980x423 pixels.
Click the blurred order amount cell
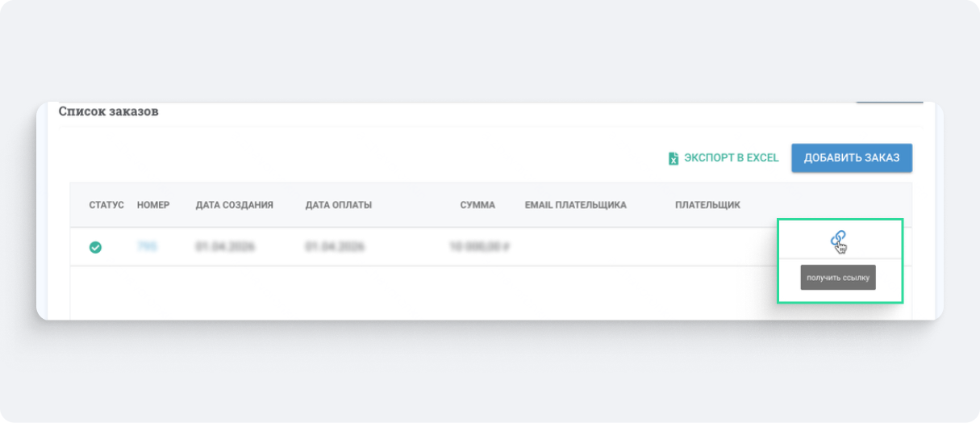pyautogui.click(x=480, y=247)
